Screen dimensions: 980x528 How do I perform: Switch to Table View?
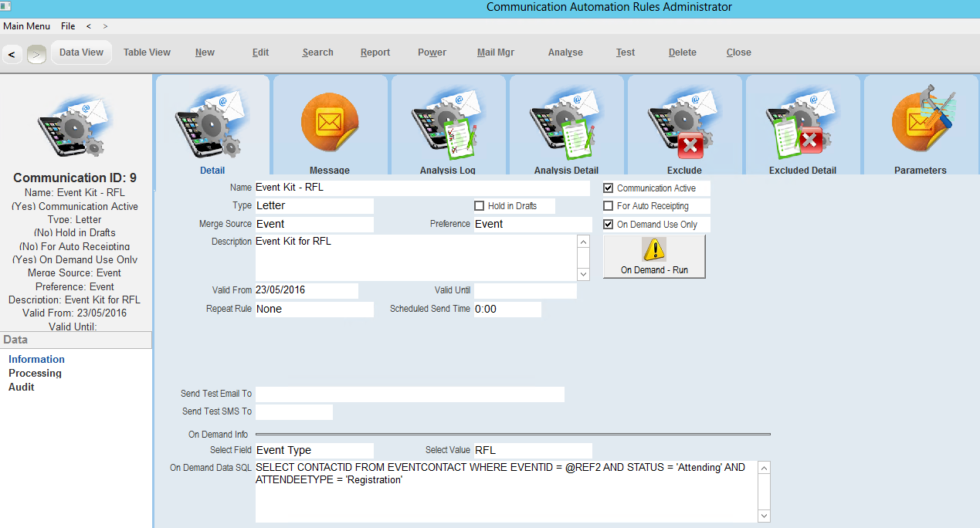[x=147, y=52]
